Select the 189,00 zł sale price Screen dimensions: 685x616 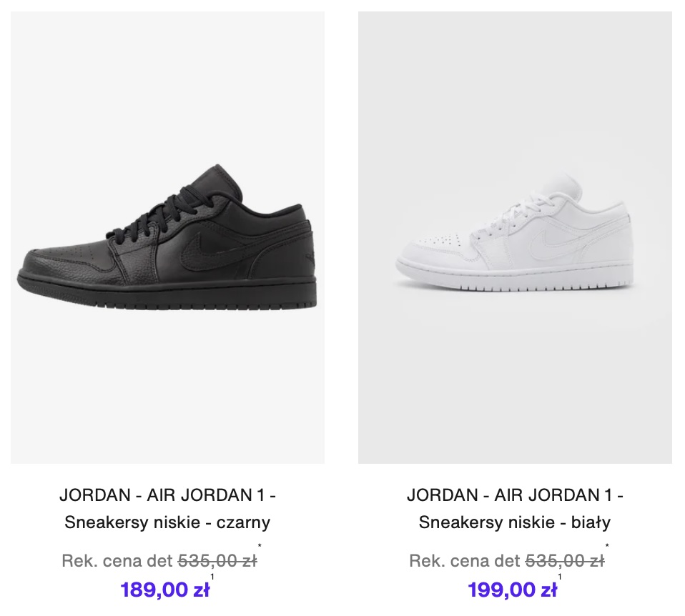coord(164,590)
